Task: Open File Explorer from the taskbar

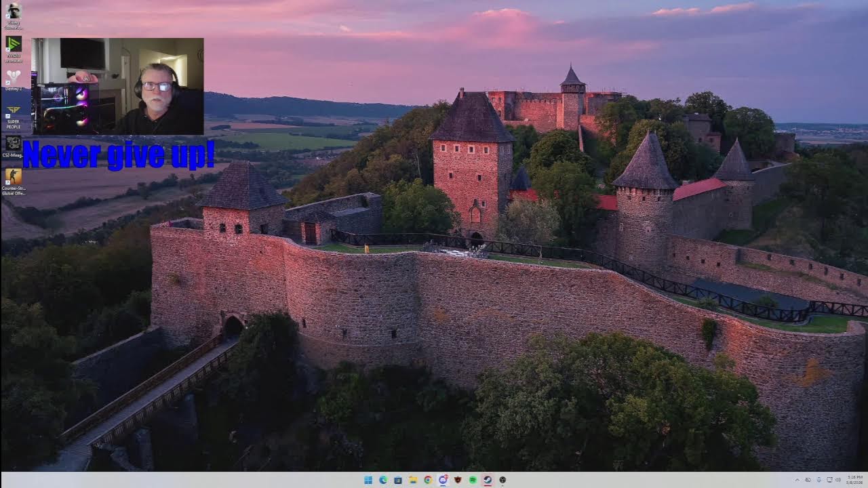Action: pos(413,480)
